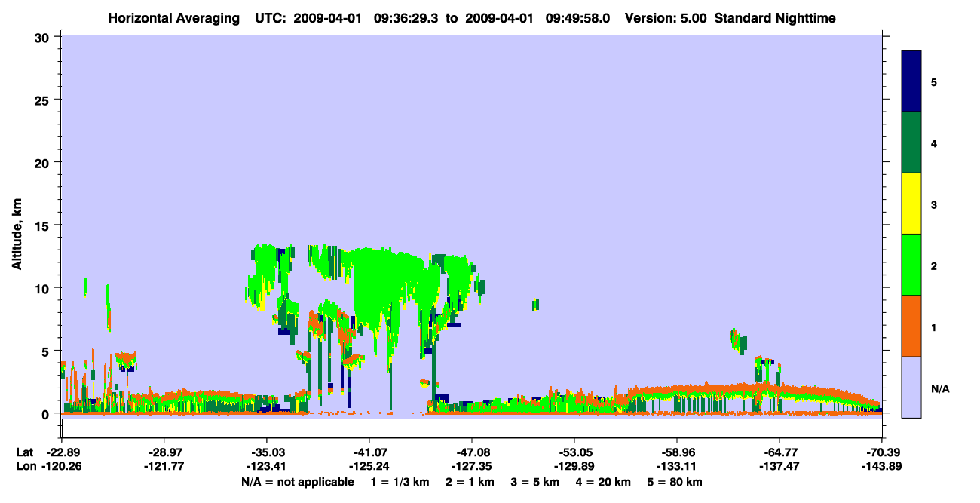Click the 30 altitude axis label

(43, 37)
